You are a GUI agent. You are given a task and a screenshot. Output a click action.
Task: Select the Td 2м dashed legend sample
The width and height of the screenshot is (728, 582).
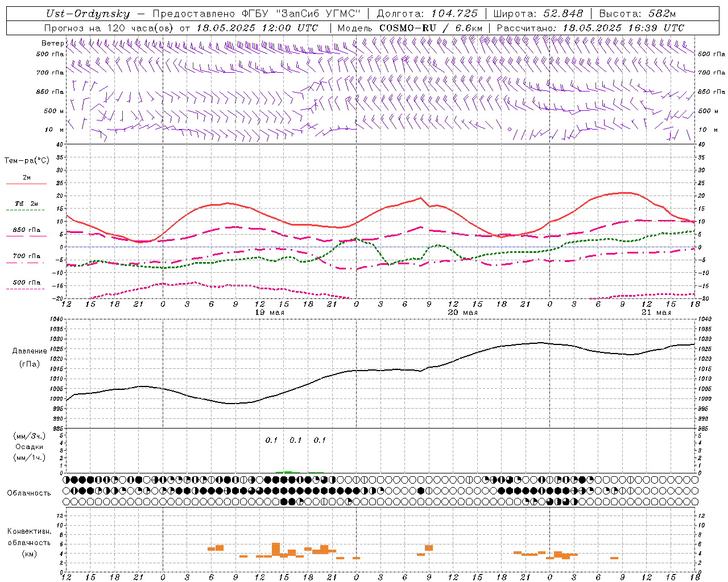25,210
